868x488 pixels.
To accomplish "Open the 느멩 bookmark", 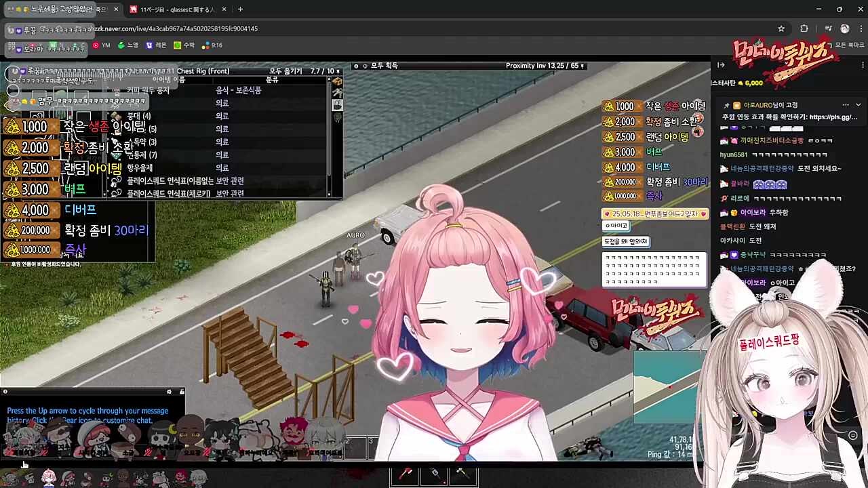I will pos(128,45).
